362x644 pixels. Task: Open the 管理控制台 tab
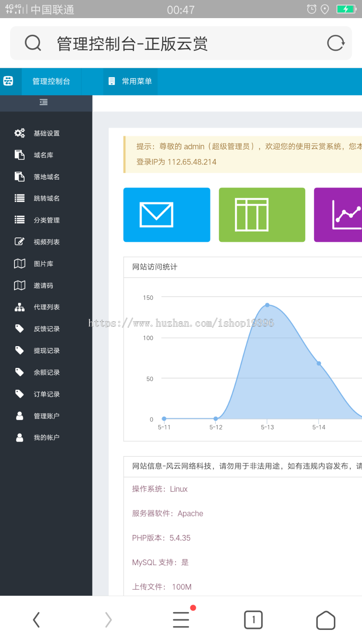(51, 81)
